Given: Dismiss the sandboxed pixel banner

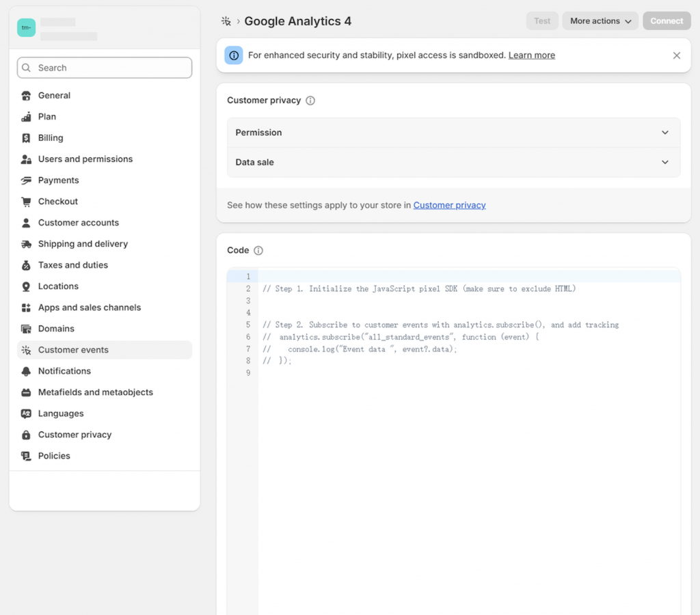Looking at the screenshot, I should pyautogui.click(x=676, y=55).
